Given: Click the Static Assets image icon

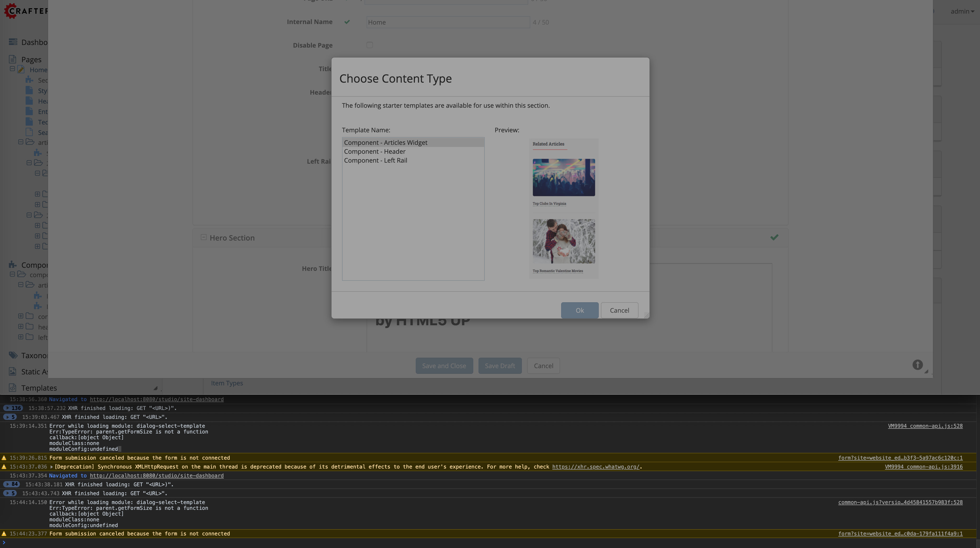Looking at the screenshot, I should coord(13,371).
